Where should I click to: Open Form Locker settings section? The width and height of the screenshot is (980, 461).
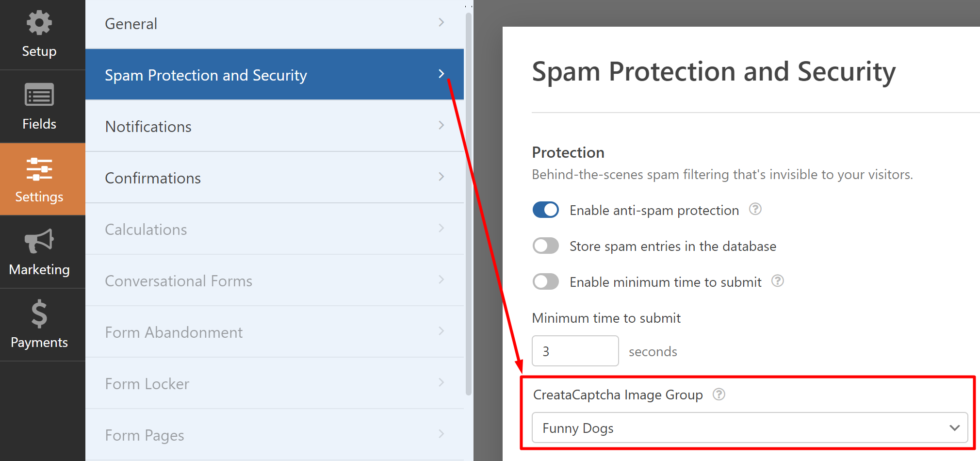click(x=275, y=383)
